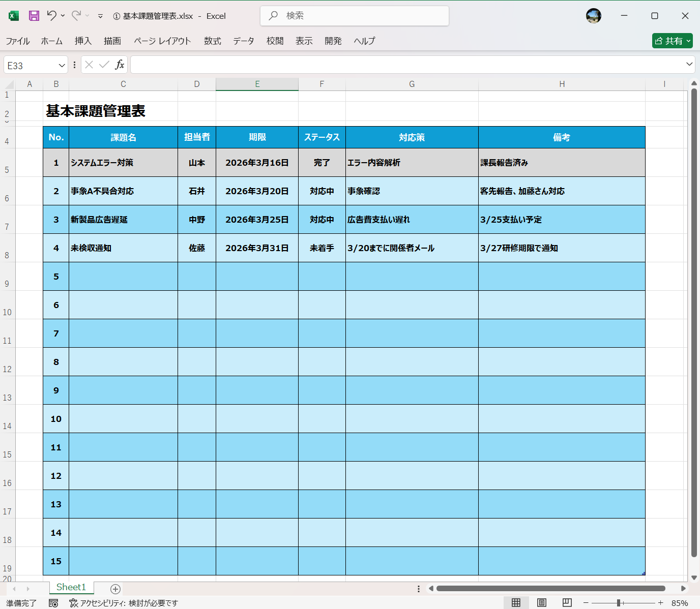This screenshot has width=700, height=609.
Task: Open the Insert Function (fx) dialog
Action: [120, 65]
